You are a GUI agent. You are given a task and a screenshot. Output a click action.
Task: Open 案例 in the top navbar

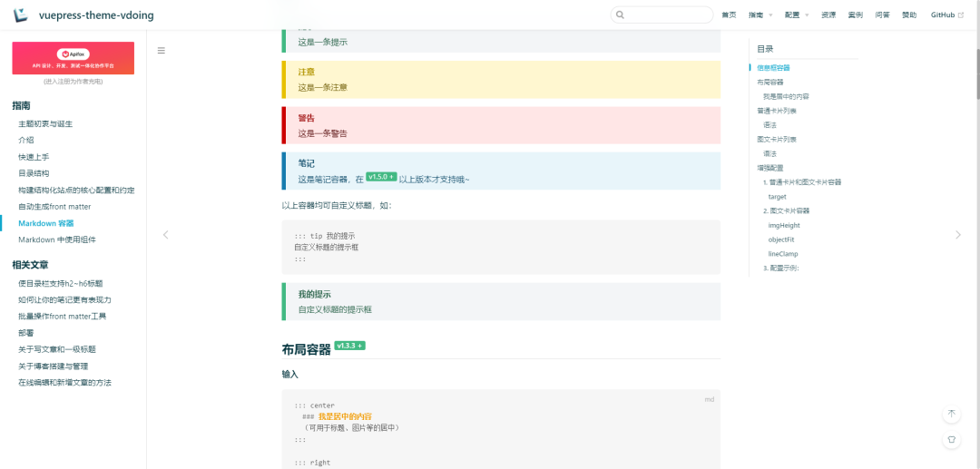coord(855,15)
